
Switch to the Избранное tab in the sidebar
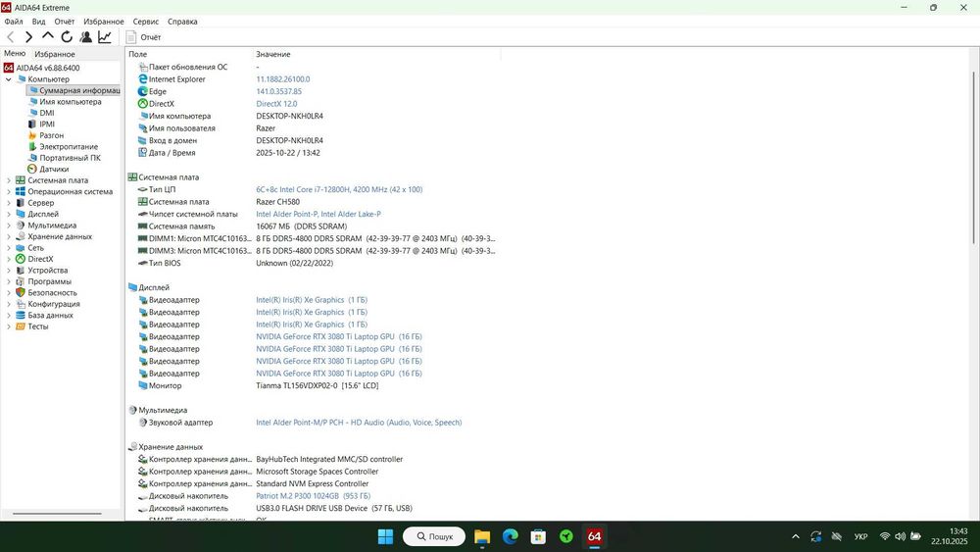pyautogui.click(x=54, y=54)
